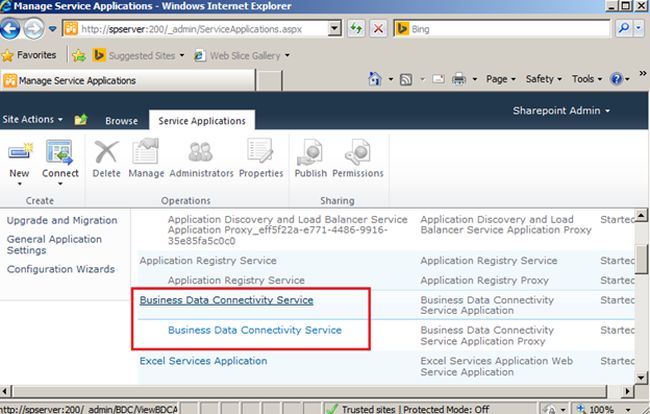Click the horizontal scrollbar right arrow
The width and height of the screenshot is (650, 414).
(627, 391)
